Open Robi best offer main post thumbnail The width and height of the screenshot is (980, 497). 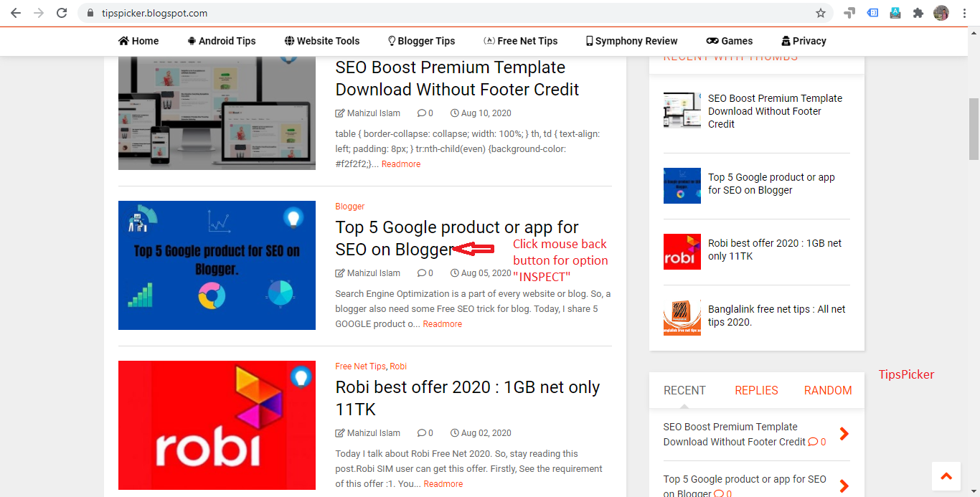point(217,425)
